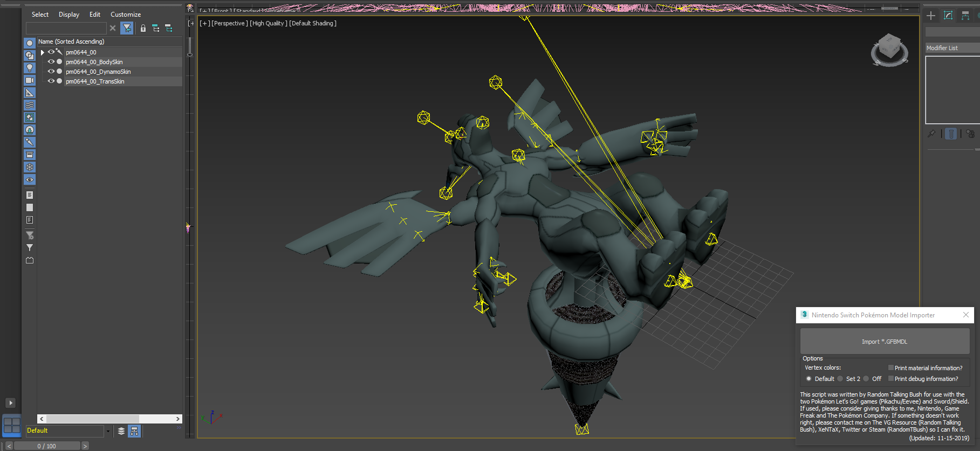Enable Print material information checkbox
The height and width of the screenshot is (451, 980).
(x=891, y=368)
